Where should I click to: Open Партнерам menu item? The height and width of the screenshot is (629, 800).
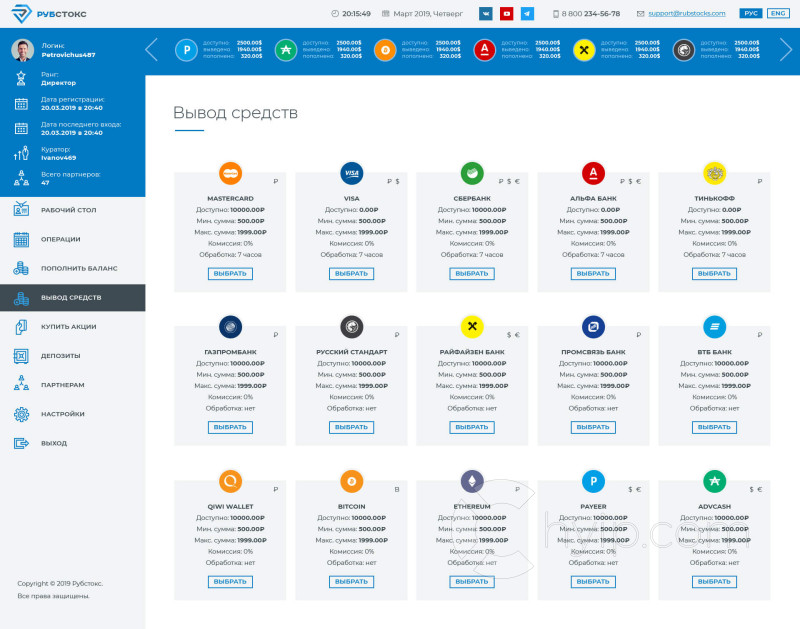click(x=72, y=385)
